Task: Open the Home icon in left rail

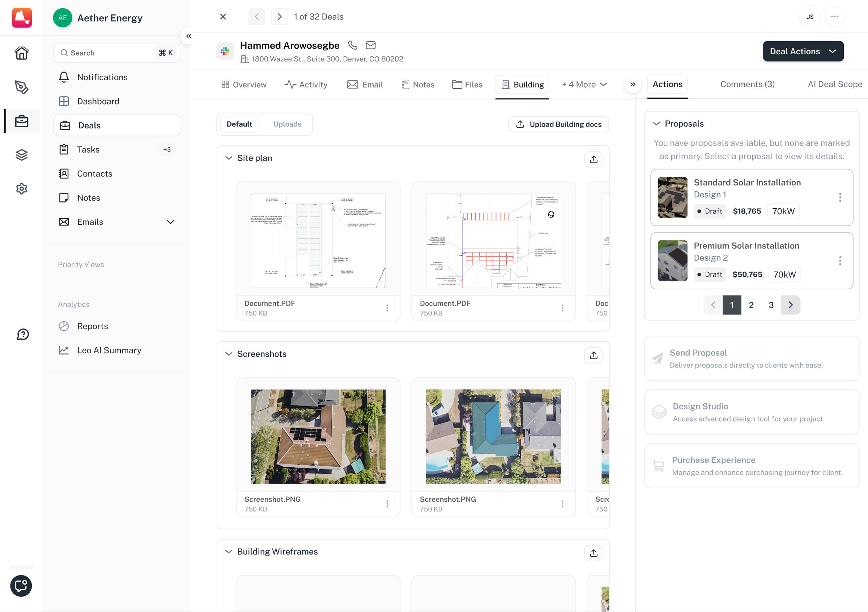Action: point(22,53)
